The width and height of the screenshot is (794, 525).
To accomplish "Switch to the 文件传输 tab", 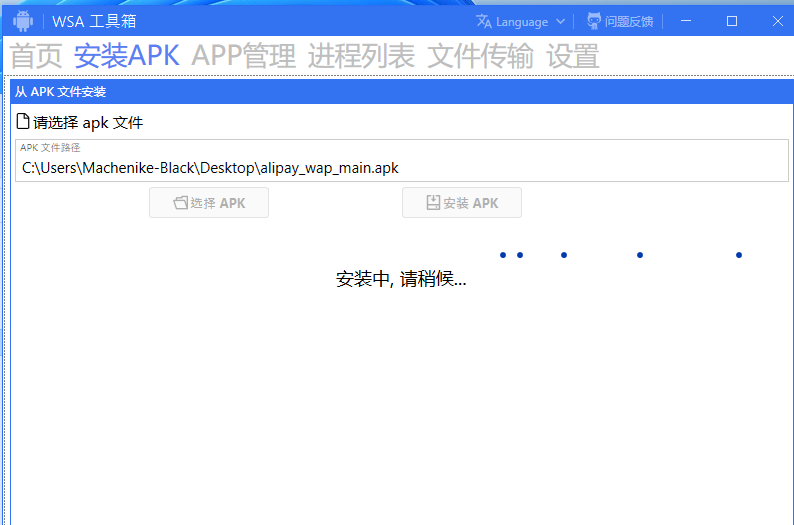I will pyautogui.click(x=480, y=56).
